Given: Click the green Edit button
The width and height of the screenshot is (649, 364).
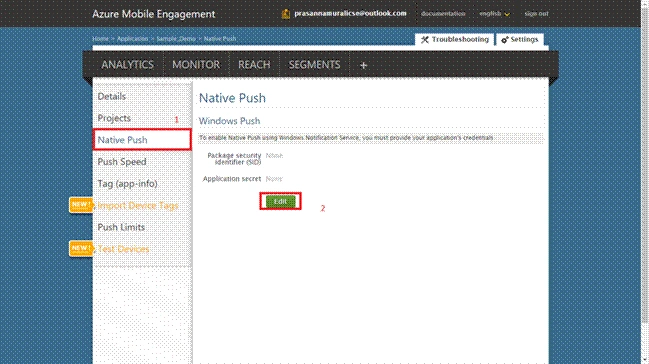Looking at the screenshot, I should [280, 201].
